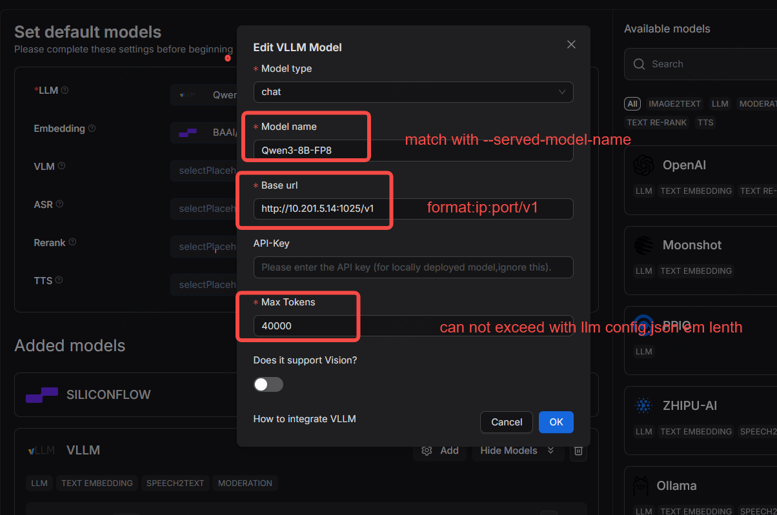Image resolution: width=777 pixels, height=515 pixels.
Task: Select the IMAGE2TEXT filter tag
Action: [674, 104]
